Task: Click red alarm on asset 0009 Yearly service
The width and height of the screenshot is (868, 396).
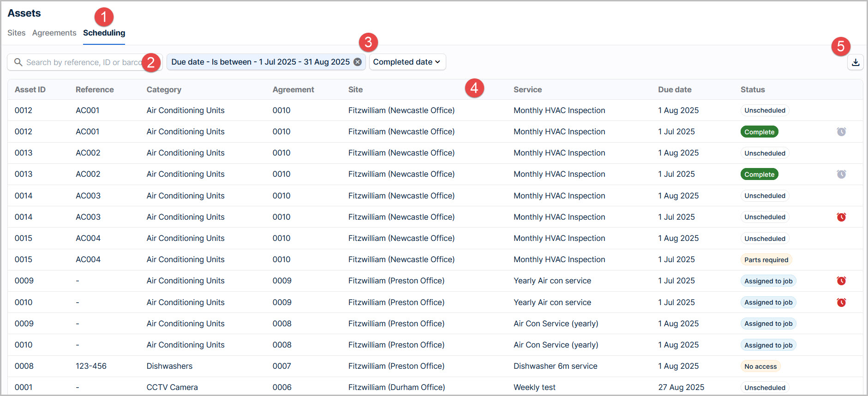Action: click(841, 281)
